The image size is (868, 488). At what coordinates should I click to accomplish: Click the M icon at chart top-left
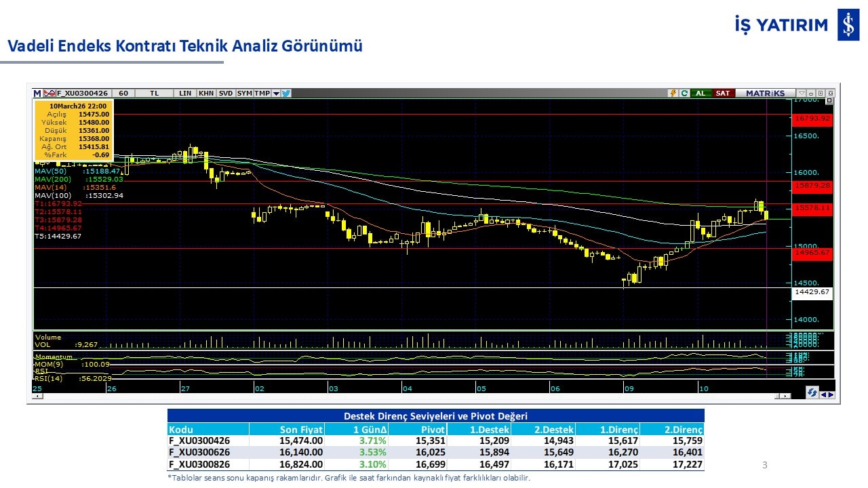click(37, 94)
